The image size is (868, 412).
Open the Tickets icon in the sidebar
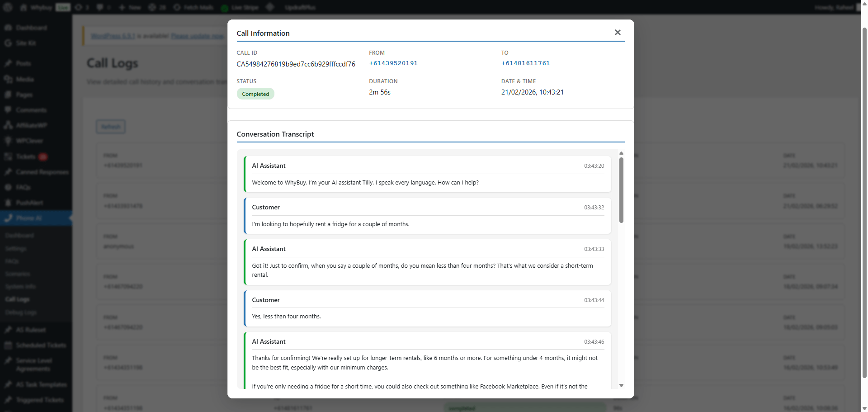(8, 156)
